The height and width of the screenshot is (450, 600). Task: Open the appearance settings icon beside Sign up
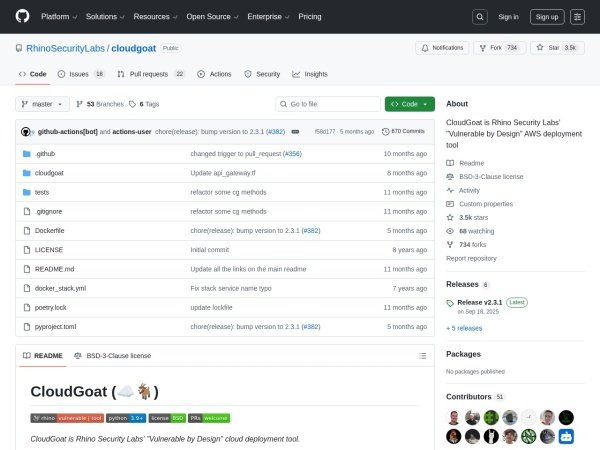(x=577, y=17)
